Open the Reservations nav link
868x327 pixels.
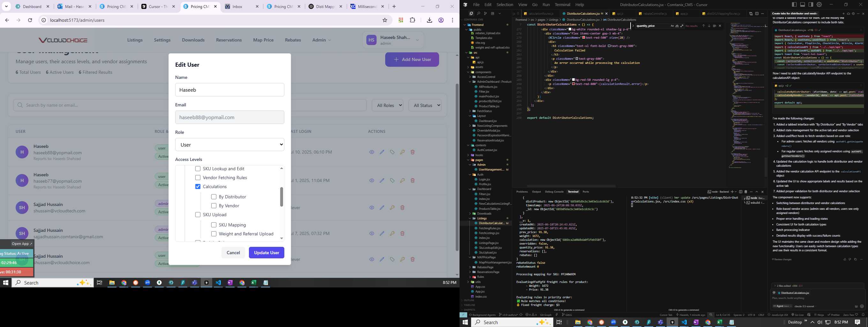click(x=229, y=40)
